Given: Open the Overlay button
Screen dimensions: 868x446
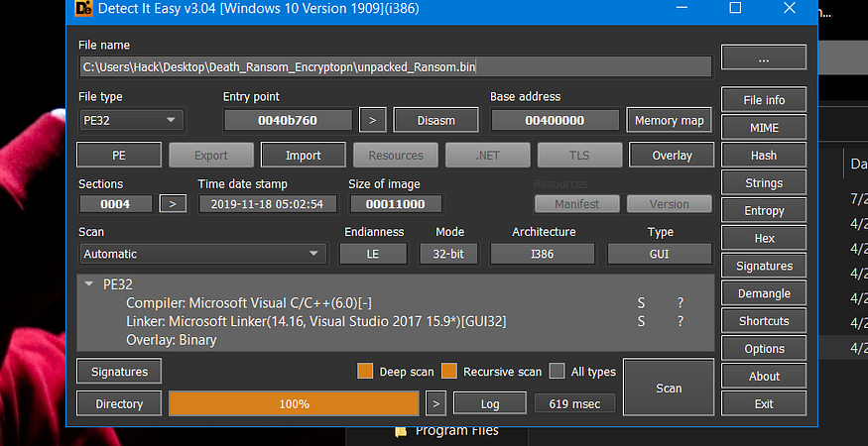Looking at the screenshot, I should 672,156.
